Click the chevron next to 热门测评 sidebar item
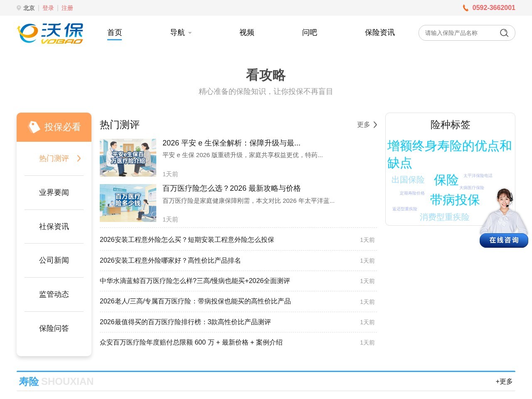The image size is (532, 399). pyautogui.click(x=79, y=158)
